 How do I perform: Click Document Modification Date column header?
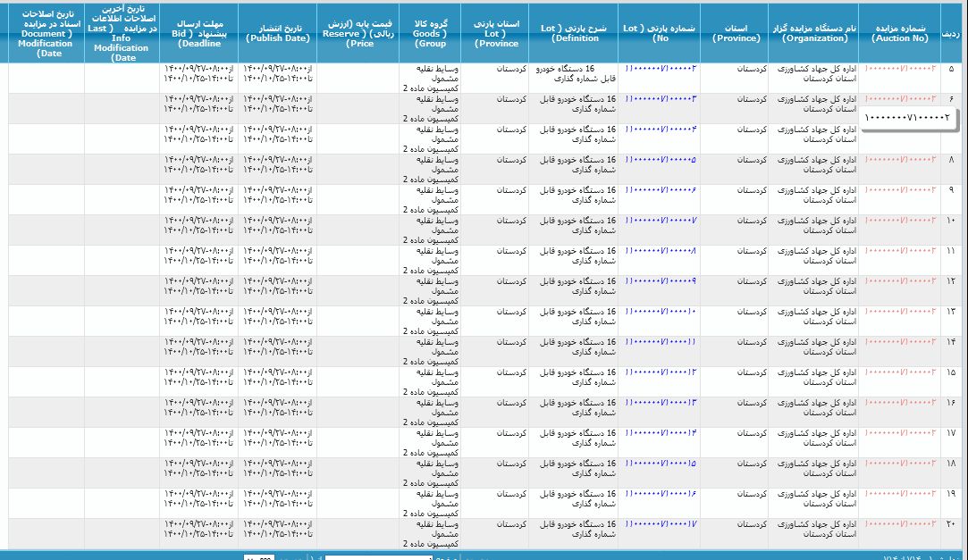click(x=46, y=33)
